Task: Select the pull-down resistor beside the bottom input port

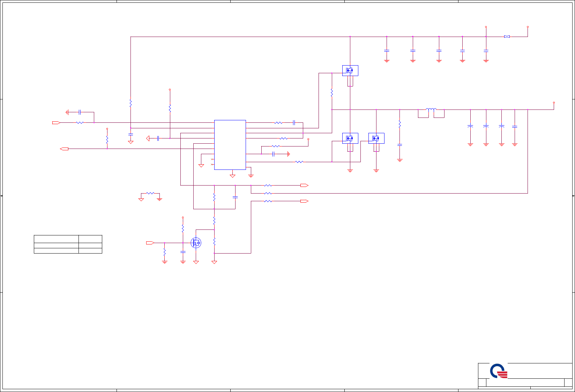Action: (165, 252)
